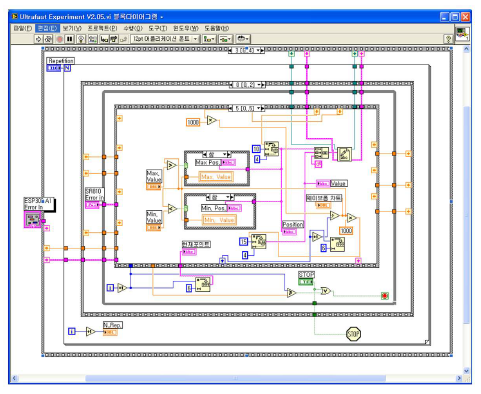Click the context help question mark button
The width and height of the screenshot is (481, 394).
[x=449, y=39]
